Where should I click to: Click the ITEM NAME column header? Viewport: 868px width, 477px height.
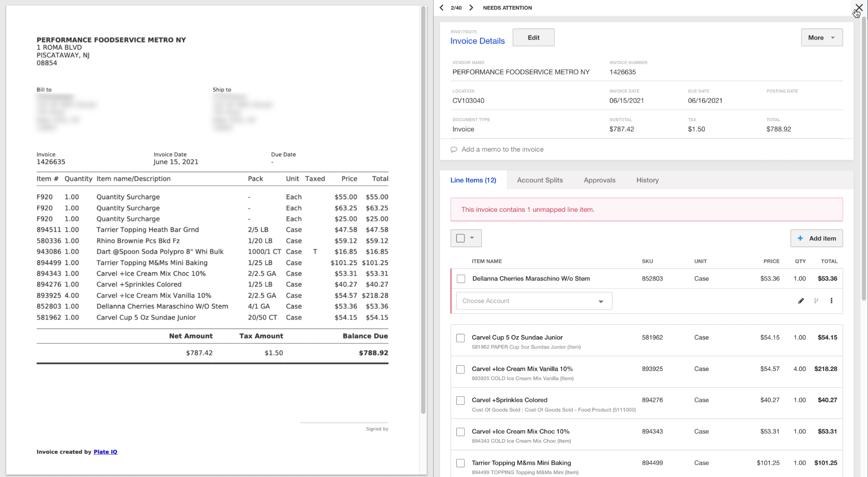(x=487, y=261)
